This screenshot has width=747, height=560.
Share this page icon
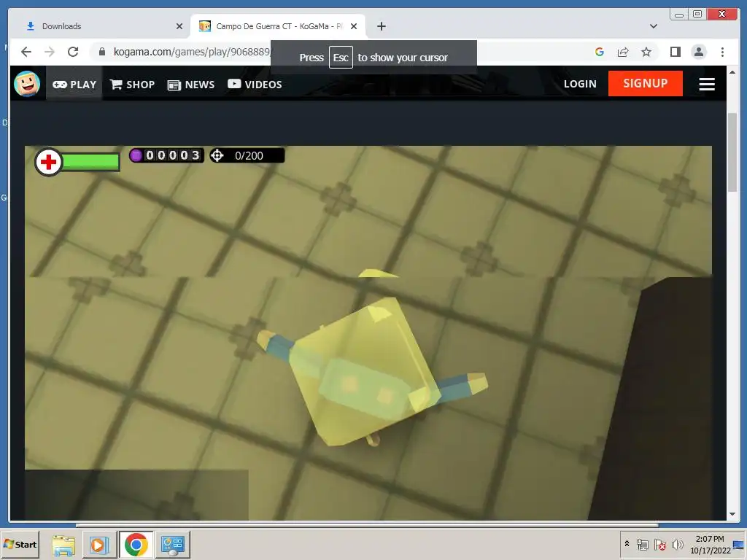(x=623, y=52)
